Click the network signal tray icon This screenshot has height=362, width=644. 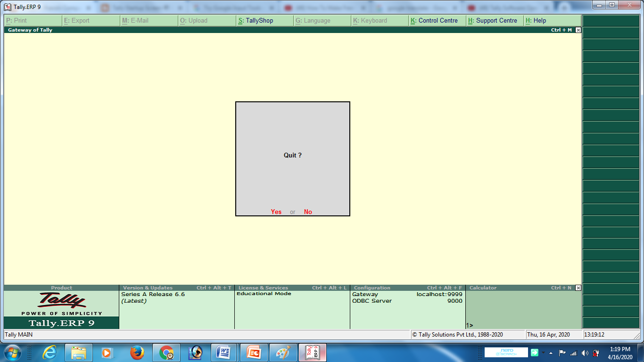click(x=574, y=353)
